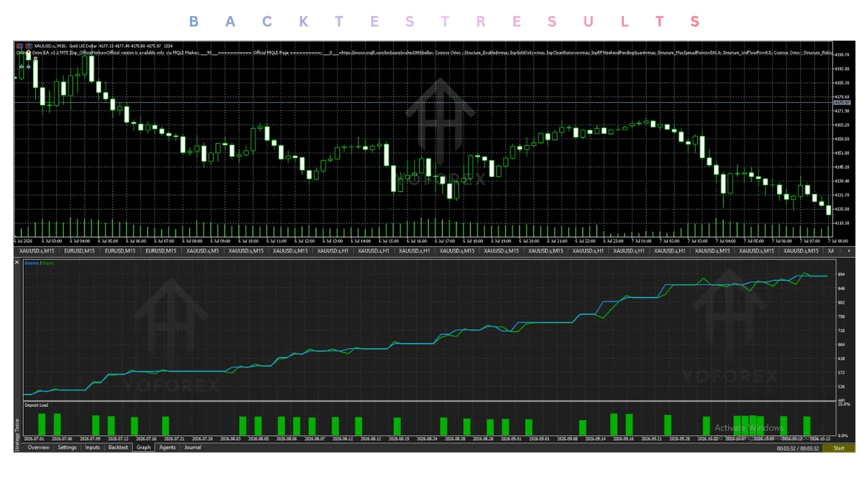Click the 00:03:32 / 00:03:32 progress readout
Image resolution: width=868 pixels, height=488 pixels.
coord(798,448)
